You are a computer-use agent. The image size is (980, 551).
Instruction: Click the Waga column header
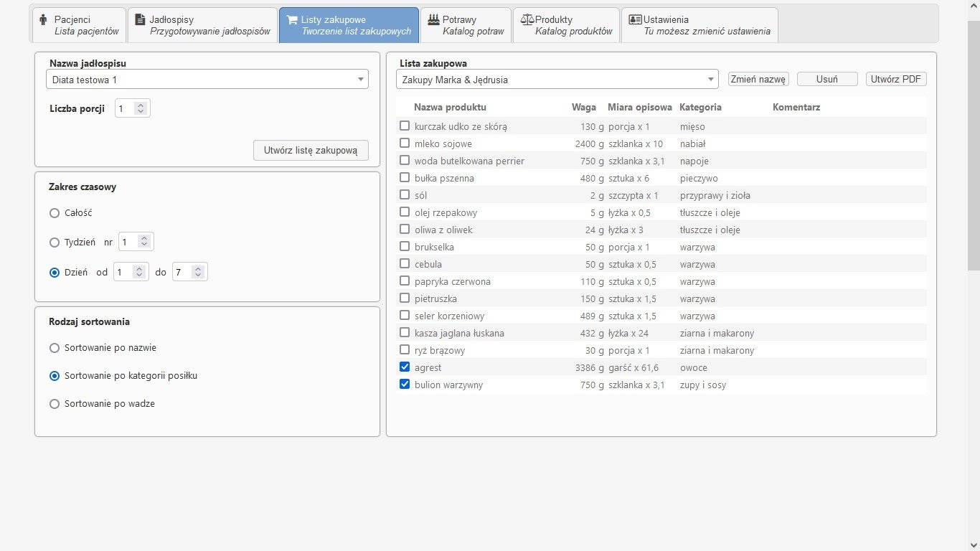coord(584,107)
